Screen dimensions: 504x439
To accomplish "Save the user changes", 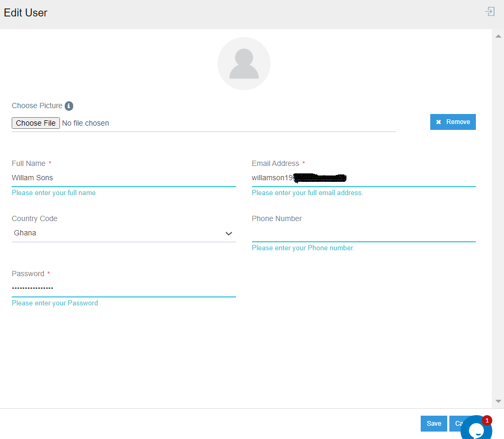I will pyautogui.click(x=433, y=424).
